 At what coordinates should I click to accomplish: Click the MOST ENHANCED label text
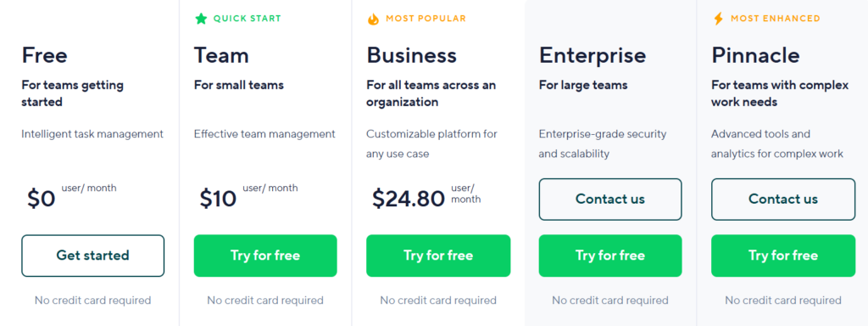tap(776, 19)
